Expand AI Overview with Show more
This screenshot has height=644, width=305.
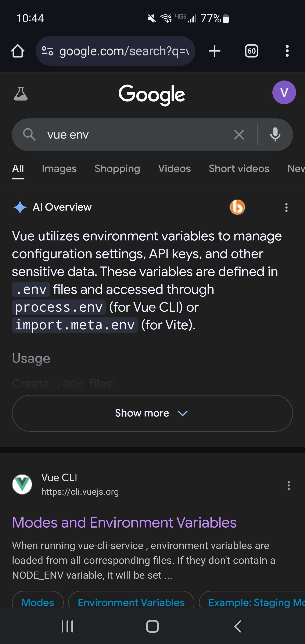152,413
